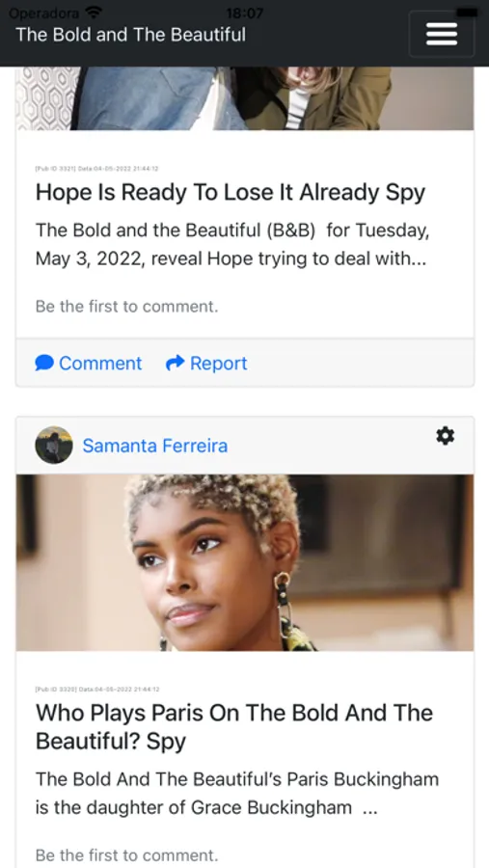Open The Bold and The Beautiful title

click(x=131, y=35)
